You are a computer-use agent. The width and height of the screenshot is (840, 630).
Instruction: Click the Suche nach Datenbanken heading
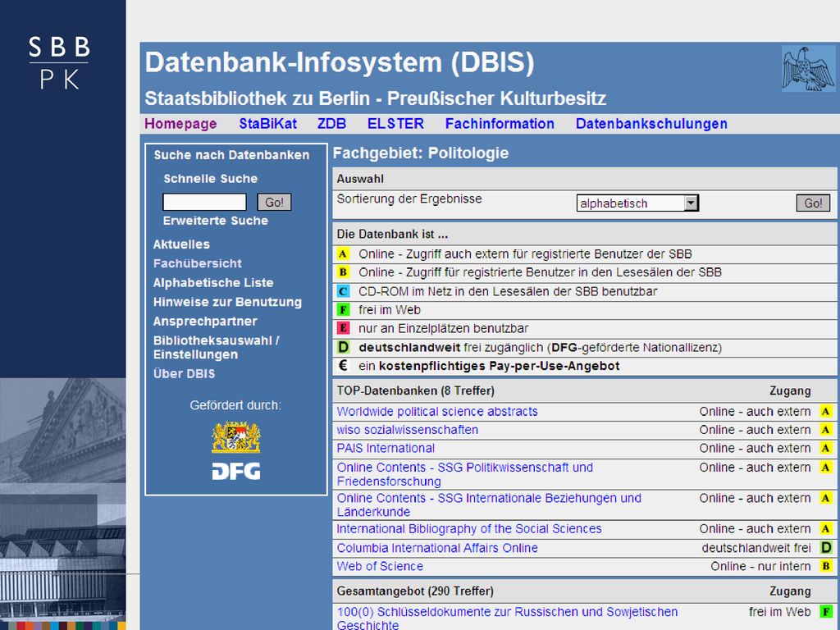click(231, 155)
